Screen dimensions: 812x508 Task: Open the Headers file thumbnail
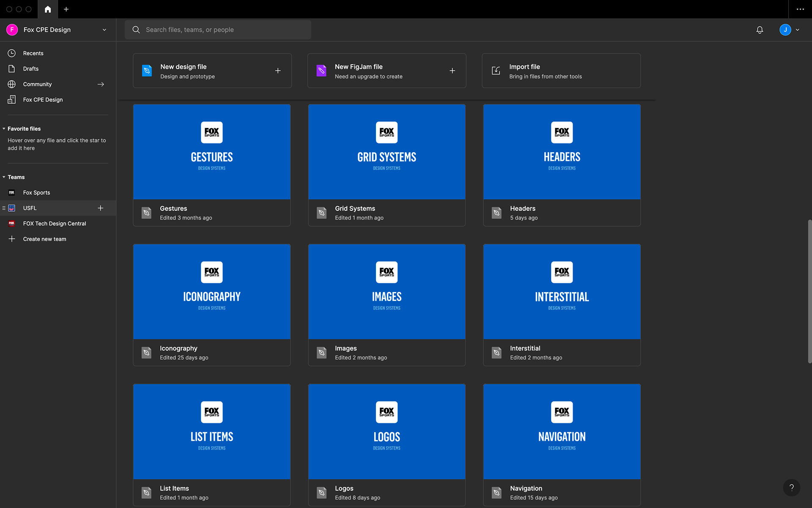point(562,152)
